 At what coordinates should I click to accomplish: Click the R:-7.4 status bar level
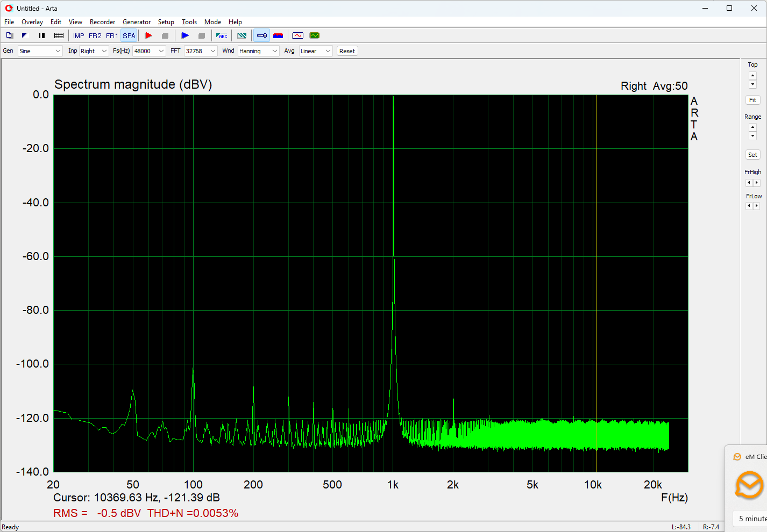711,527
